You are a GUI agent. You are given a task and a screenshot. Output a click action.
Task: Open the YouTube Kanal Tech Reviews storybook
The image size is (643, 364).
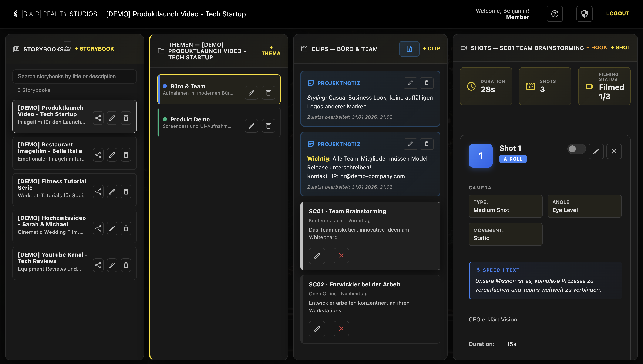[x=53, y=261]
